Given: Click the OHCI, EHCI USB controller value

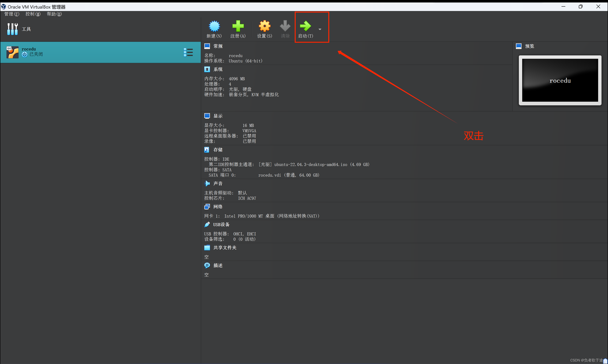Looking at the screenshot, I should click(245, 234).
